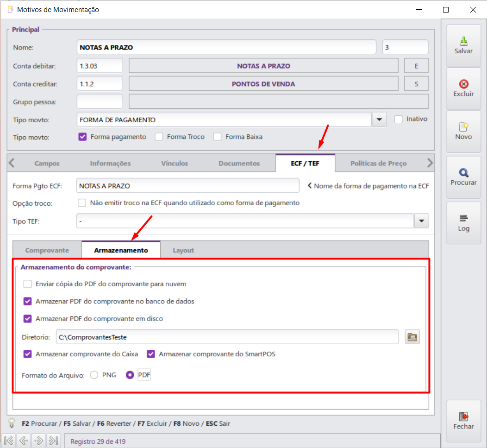Screen dimensions: 487x448
Task: Browse for directory folder icon
Action: coord(412,337)
